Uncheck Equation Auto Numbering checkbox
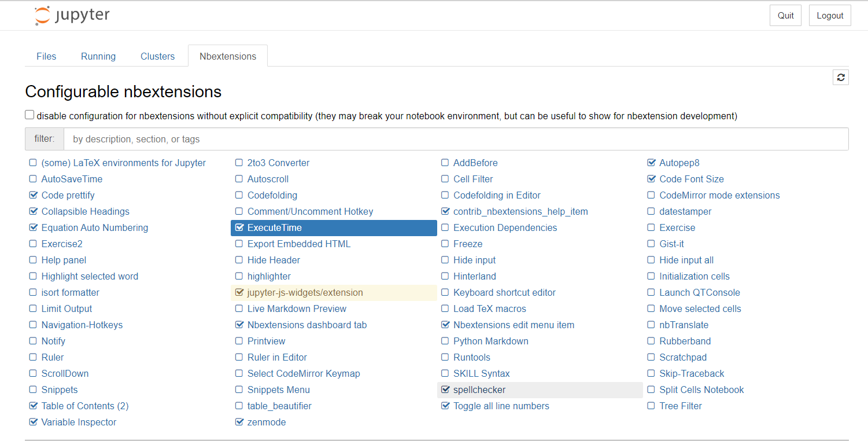Image resolution: width=868 pixels, height=448 pixels. 33,228
